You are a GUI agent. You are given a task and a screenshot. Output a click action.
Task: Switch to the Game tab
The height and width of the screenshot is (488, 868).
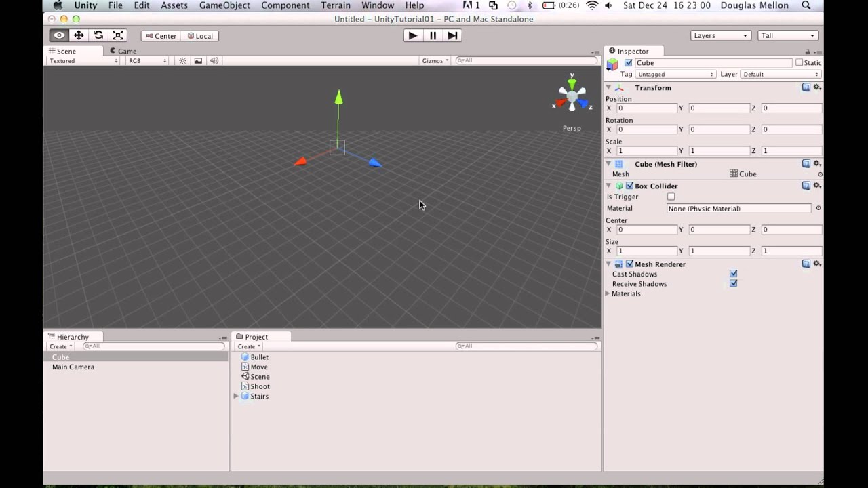tap(123, 51)
